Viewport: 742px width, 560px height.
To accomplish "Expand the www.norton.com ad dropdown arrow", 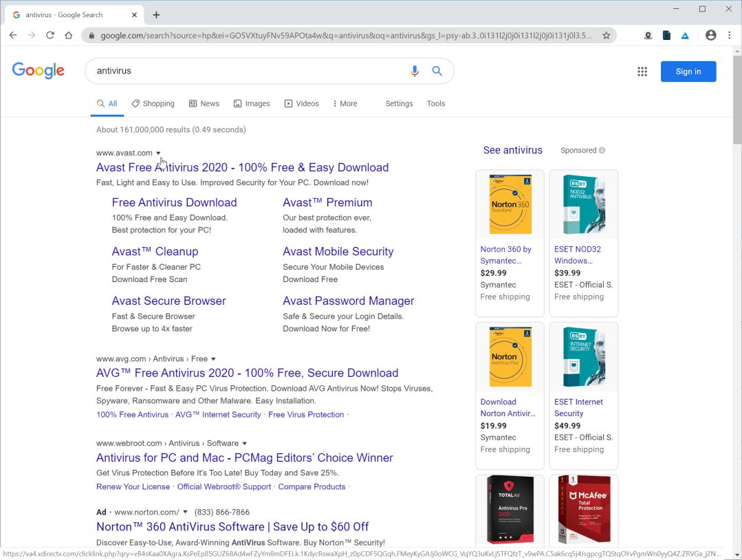I will 186,512.
